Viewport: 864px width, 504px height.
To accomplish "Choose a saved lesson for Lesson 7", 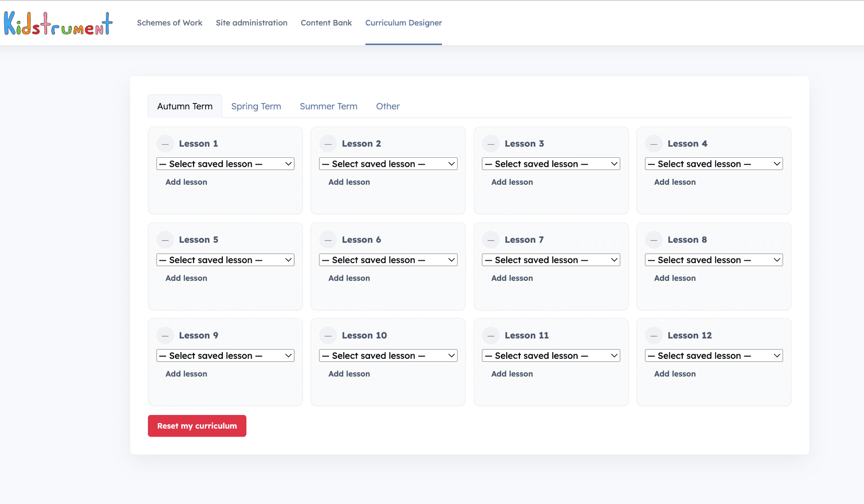I will click(551, 260).
